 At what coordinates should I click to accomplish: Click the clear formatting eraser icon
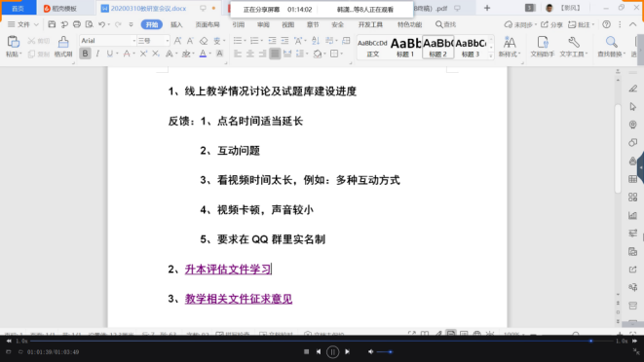[204, 41]
